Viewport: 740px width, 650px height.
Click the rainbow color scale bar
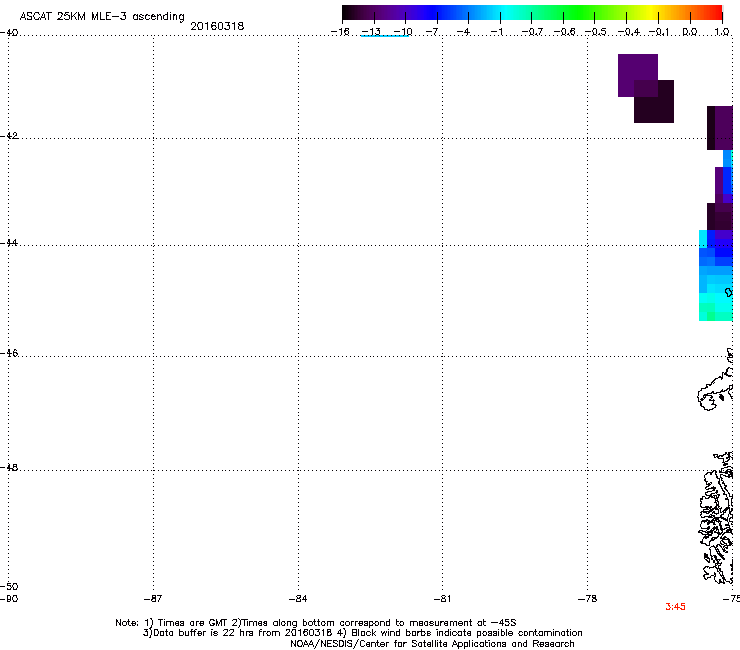(x=532, y=13)
